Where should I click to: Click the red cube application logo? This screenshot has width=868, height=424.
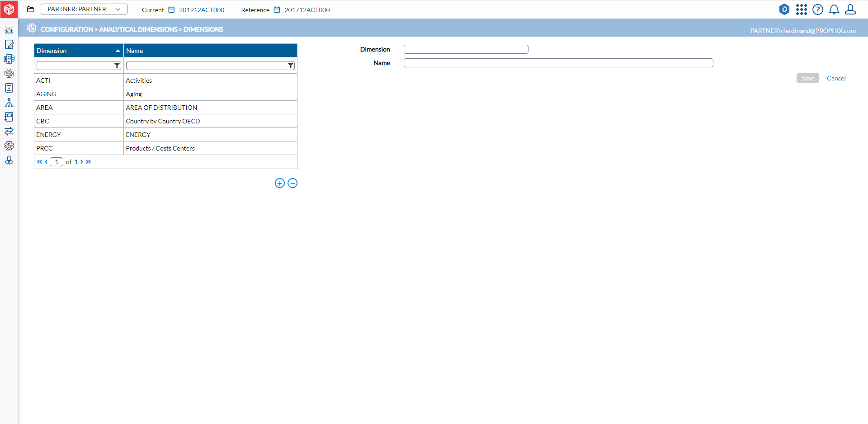click(x=9, y=9)
